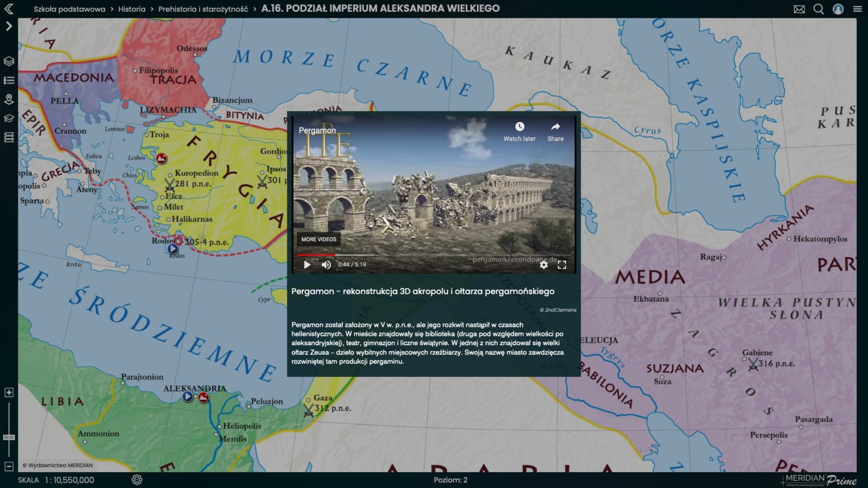Screen dimensions: 868x488
Task: Zoom in with the plus button
Action: (x=9, y=392)
